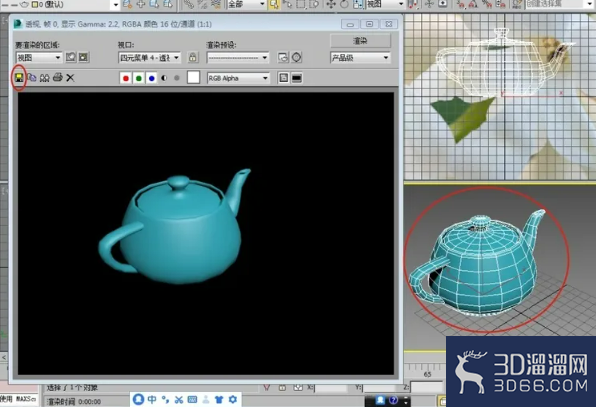Click the IME scissors screenshot icon

tap(179, 399)
